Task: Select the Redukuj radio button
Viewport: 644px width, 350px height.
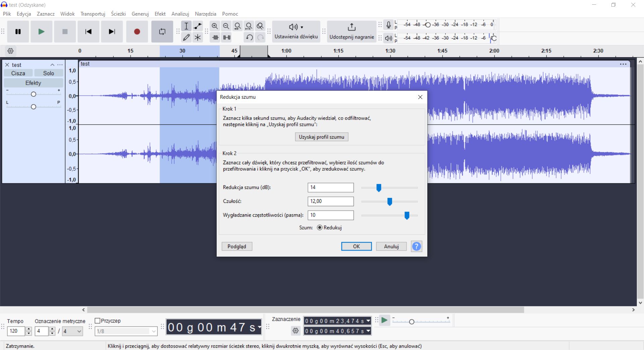Action: point(320,227)
